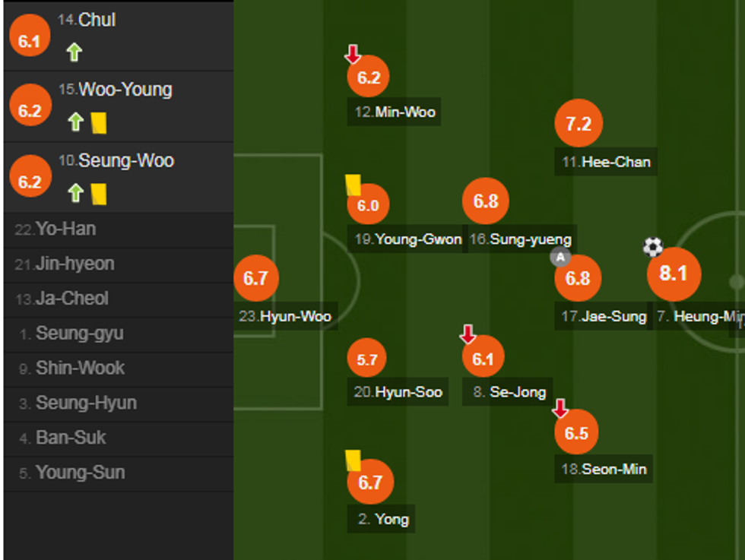Click Min-Woo's red substituted-off arrow
The height and width of the screenshot is (560, 745).
click(x=353, y=54)
